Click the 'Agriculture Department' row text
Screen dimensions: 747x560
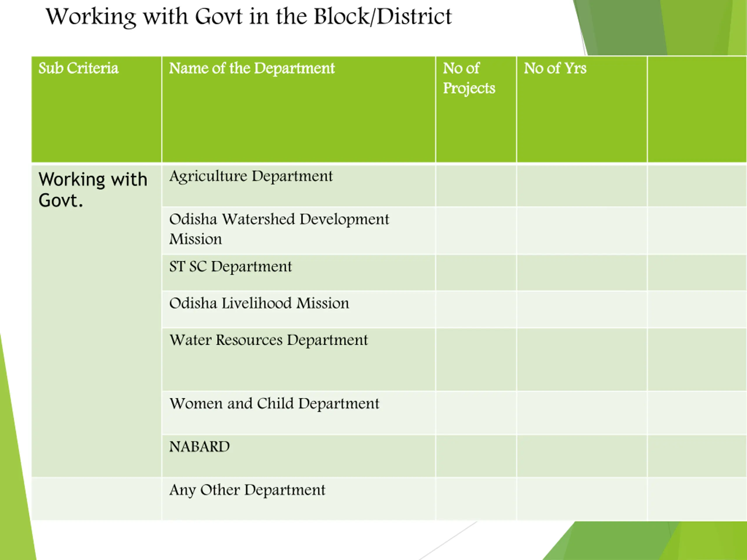click(x=251, y=176)
